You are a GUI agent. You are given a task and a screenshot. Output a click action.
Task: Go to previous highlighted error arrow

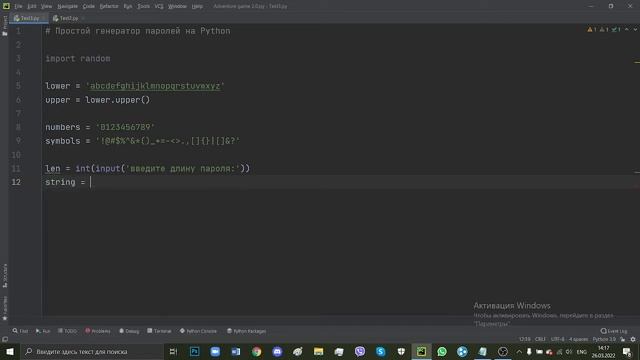627,29
